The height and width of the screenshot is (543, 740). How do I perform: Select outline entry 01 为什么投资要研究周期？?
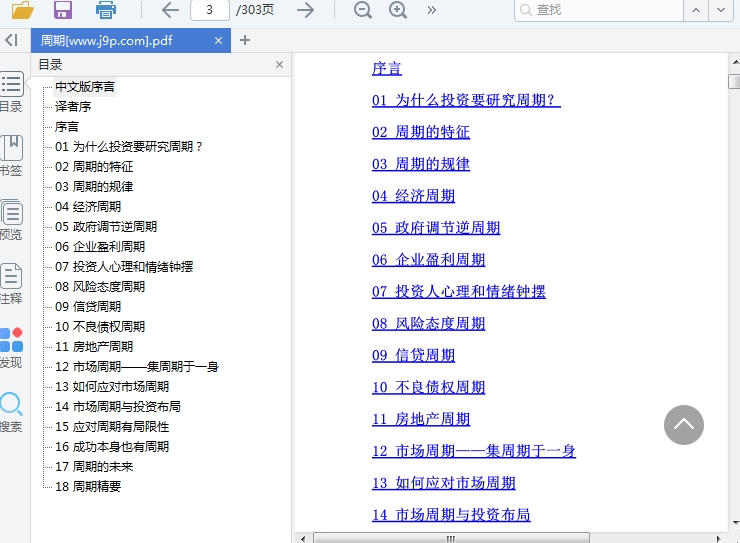coord(128,147)
